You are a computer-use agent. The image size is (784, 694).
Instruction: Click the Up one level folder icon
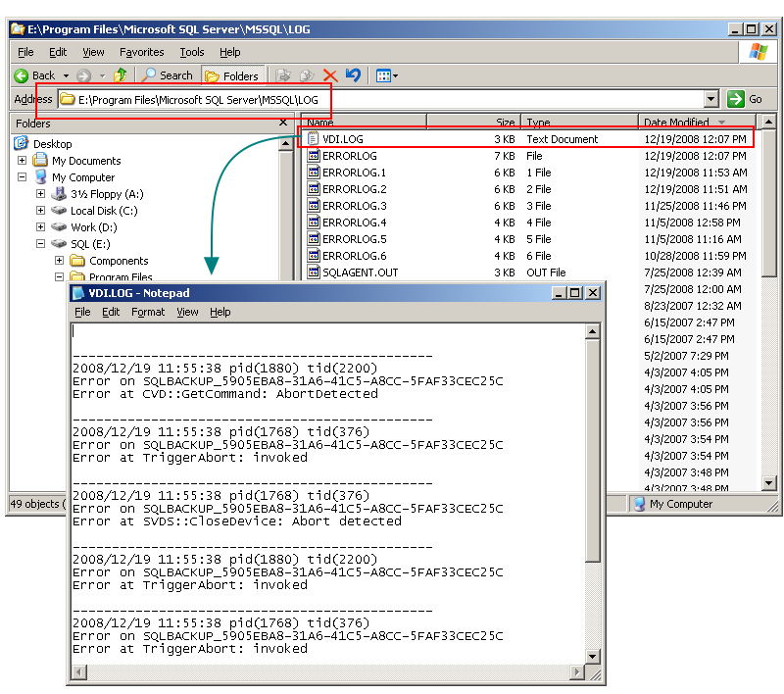click(120, 75)
